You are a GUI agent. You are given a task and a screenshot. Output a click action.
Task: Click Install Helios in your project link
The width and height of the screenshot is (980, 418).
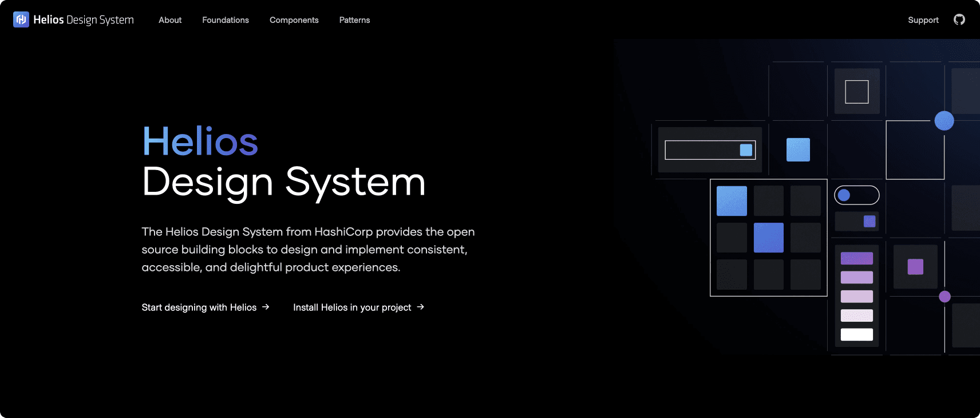point(352,307)
